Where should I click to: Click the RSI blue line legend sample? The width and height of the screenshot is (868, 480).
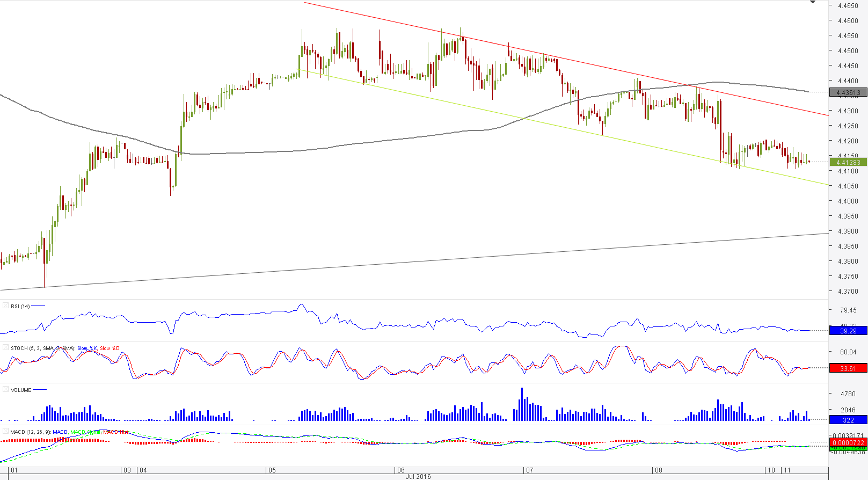point(39,306)
